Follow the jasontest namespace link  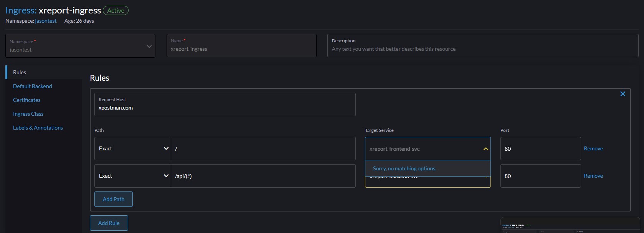pos(46,21)
